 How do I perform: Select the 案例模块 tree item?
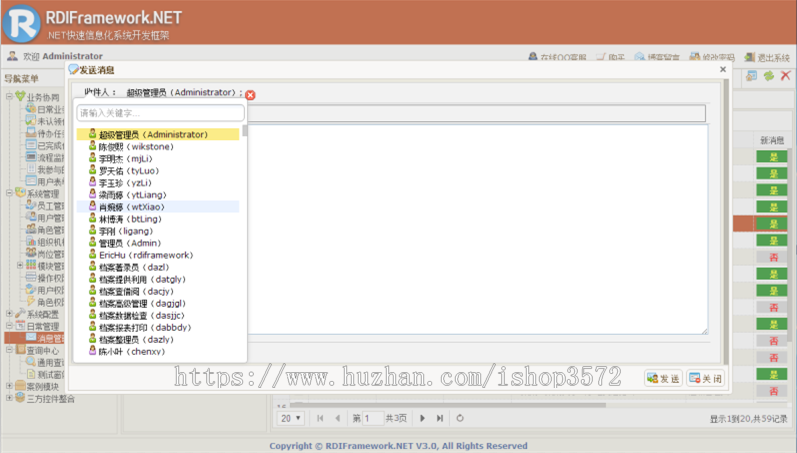(x=43, y=386)
